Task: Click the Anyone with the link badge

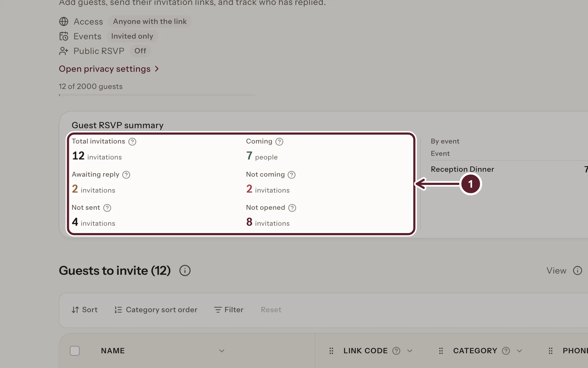Action: click(150, 21)
